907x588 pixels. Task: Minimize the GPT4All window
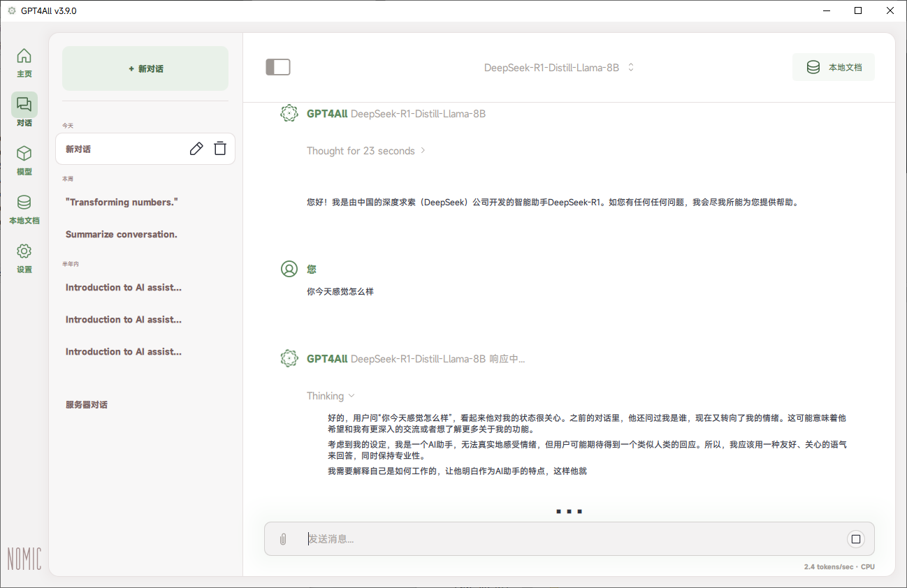tap(826, 10)
